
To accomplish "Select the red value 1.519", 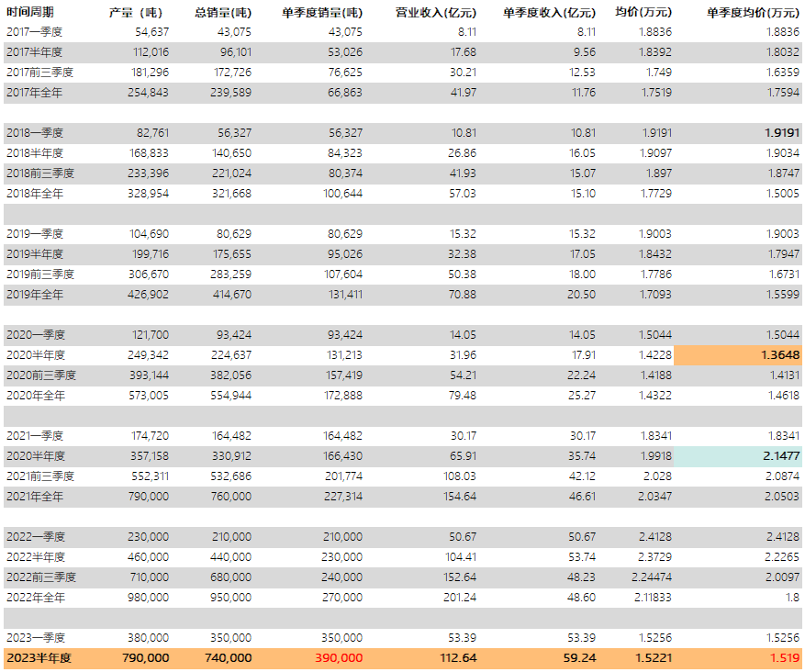I will (x=785, y=658).
